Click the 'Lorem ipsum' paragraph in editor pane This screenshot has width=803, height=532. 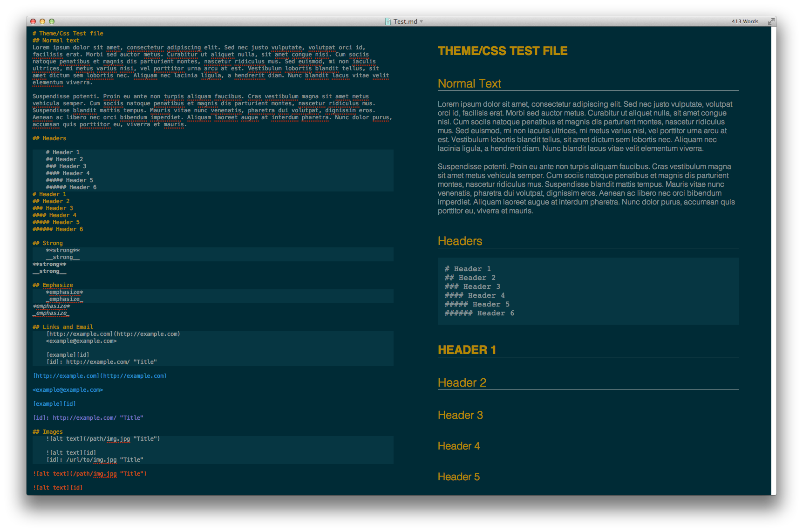[x=211, y=65]
